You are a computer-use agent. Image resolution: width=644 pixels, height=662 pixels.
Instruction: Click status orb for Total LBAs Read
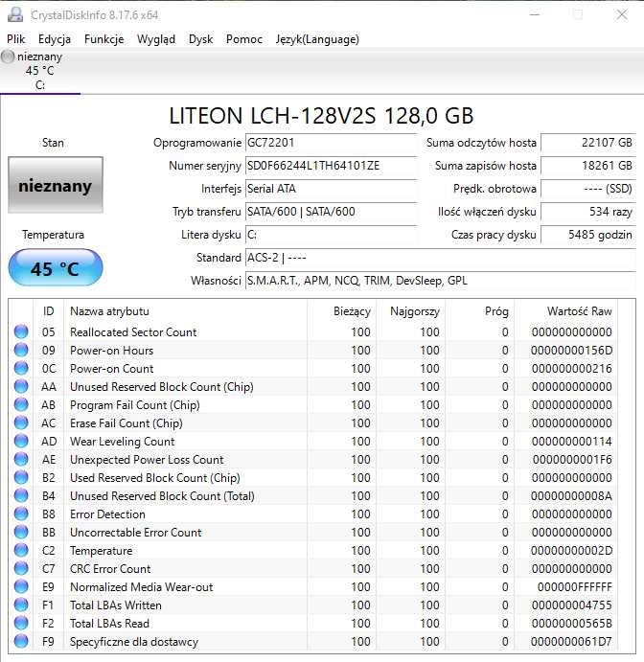tap(21, 623)
